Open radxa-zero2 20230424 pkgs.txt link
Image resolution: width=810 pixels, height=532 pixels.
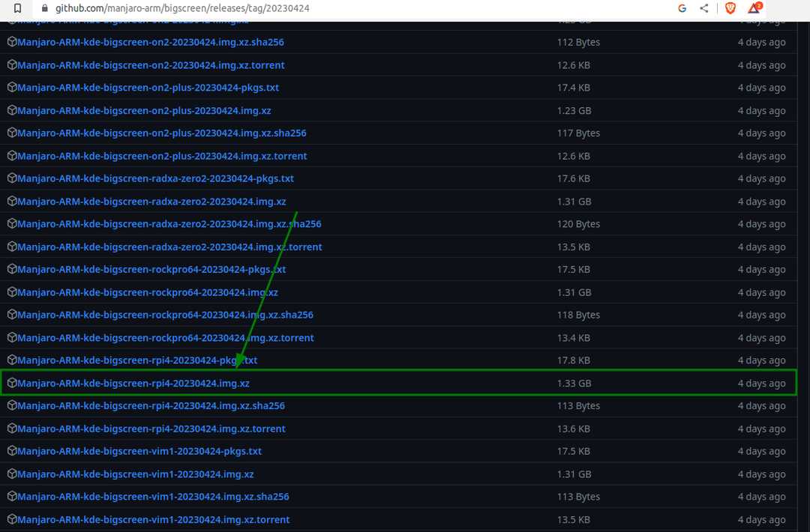click(x=155, y=178)
